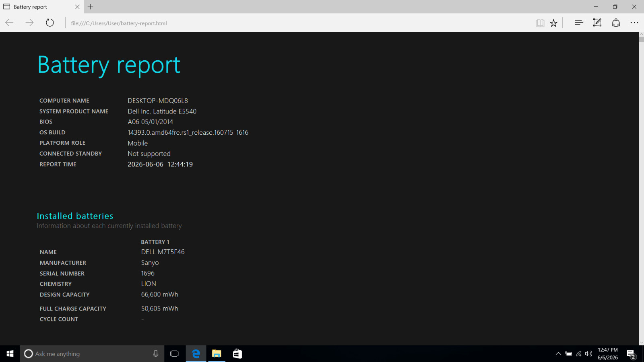The image size is (644, 362).
Task: Click the Edge icon on the taskbar
Action: pos(196,354)
